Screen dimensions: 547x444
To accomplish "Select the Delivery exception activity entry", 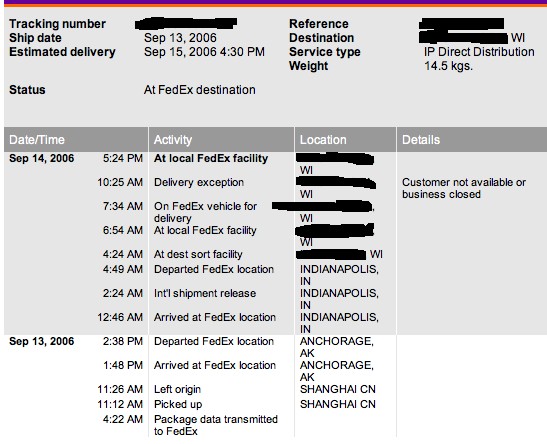I will tap(199, 182).
